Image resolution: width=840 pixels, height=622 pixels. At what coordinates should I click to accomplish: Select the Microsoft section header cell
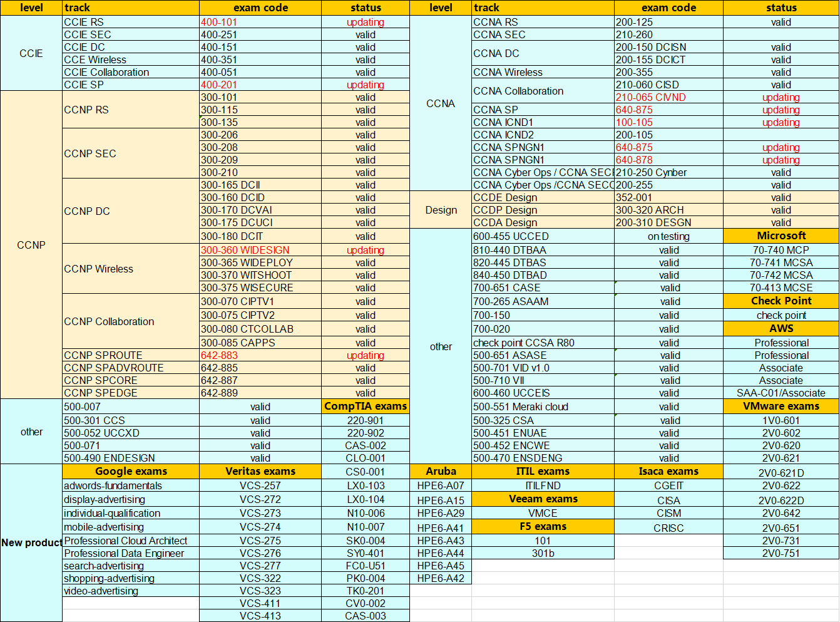[781, 236]
